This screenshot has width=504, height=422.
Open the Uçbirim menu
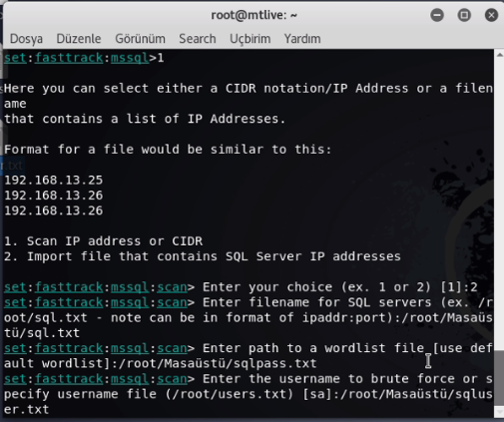pos(250,39)
